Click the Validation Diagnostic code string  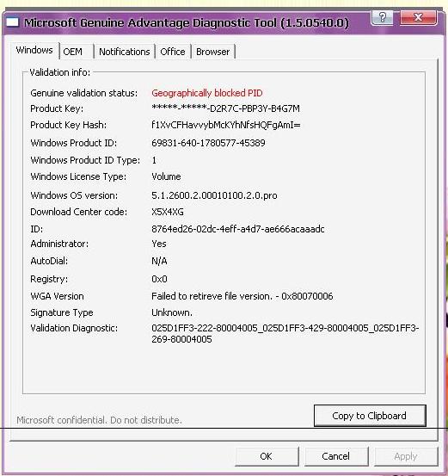285,334
